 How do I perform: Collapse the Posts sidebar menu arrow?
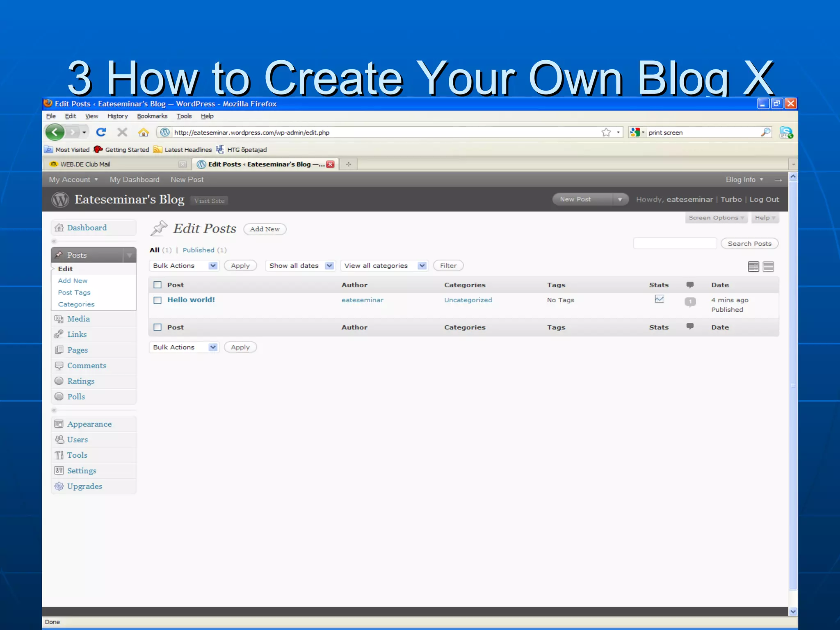click(130, 255)
